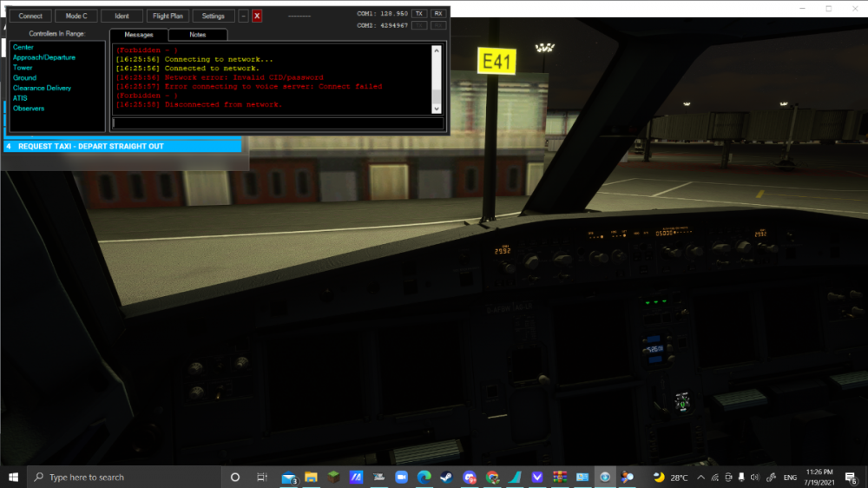Expand the ATIS controller group

(x=20, y=98)
